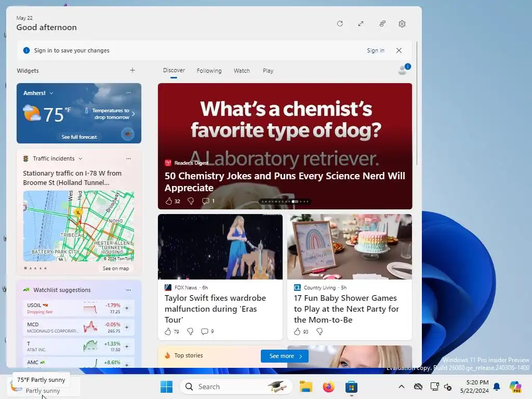Open the feed personalization icon beside settings
The height and width of the screenshot is (399, 532).
(x=382, y=24)
